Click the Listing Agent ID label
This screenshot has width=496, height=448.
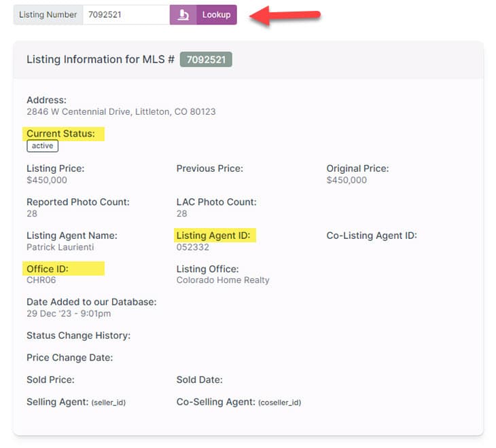coord(213,236)
